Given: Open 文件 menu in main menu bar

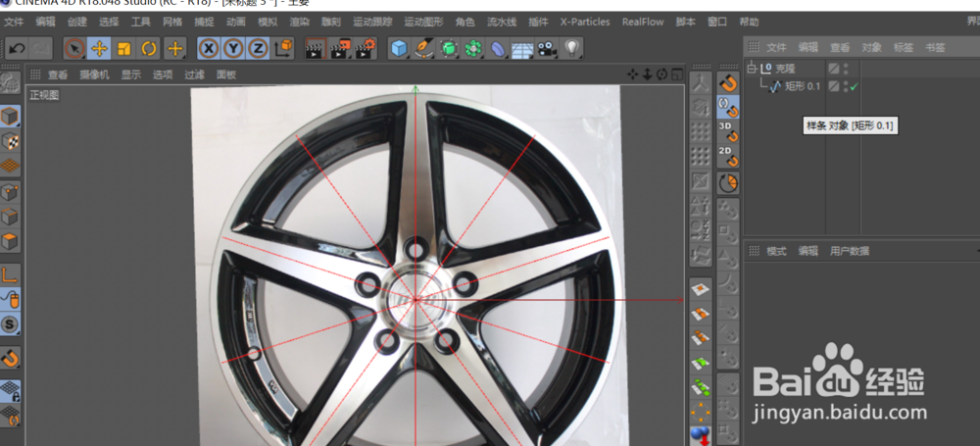Looking at the screenshot, I should [x=14, y=22].
